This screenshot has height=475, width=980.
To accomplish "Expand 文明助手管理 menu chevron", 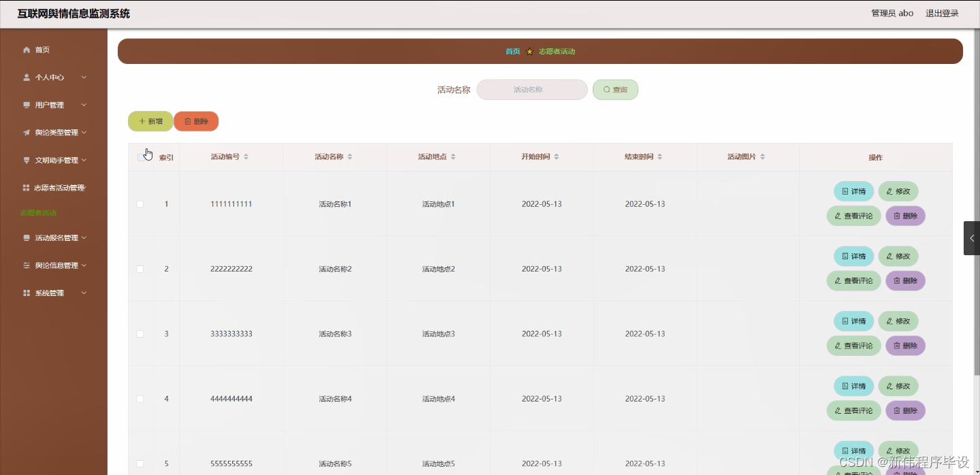I will [x=84, y=161].
